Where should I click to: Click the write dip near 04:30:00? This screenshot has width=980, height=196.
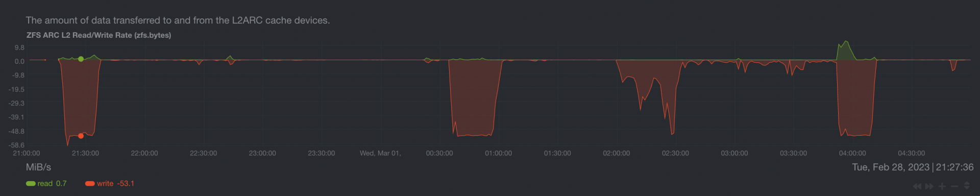(x=953, y=65)
